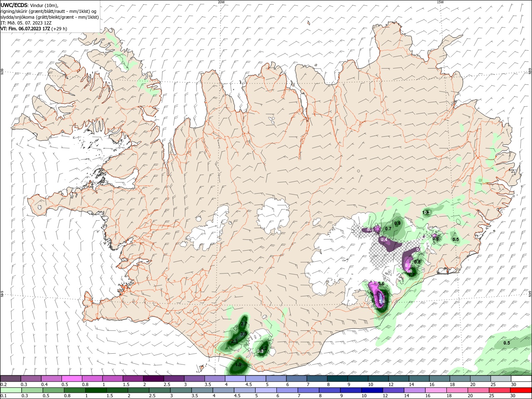The width and height of the screenshot is (532, 399).
Task: Click the 0.1 label starting the lower legend row
Action: pyautogui.click(x=3, y=397)
